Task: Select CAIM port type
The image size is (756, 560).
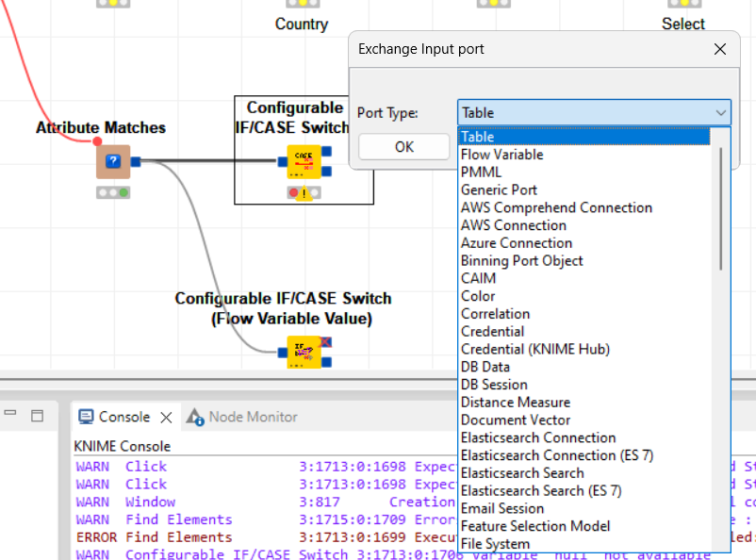Action: click(x=584, y=278)
